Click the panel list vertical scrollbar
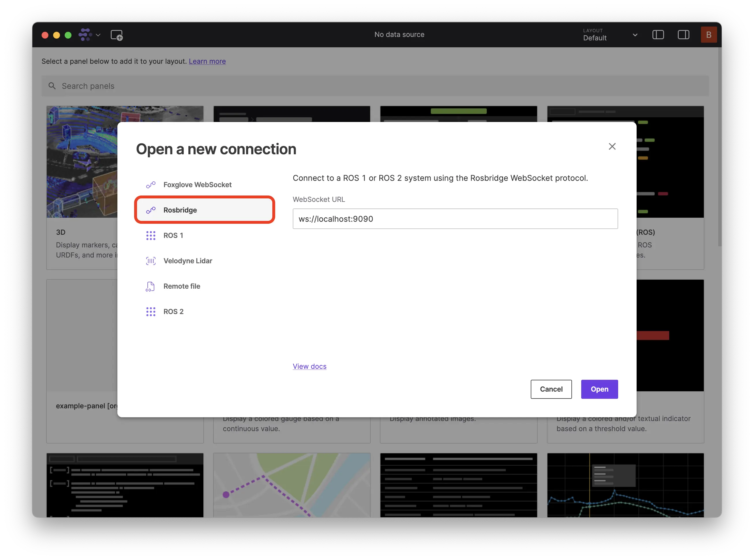Screen dimensions: 754x560 coord(719,147)
